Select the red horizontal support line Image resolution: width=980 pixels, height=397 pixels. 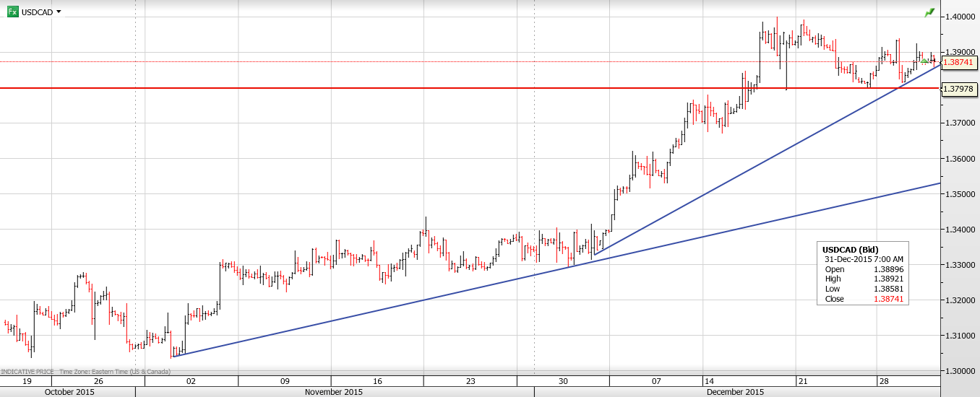[434, 88]
